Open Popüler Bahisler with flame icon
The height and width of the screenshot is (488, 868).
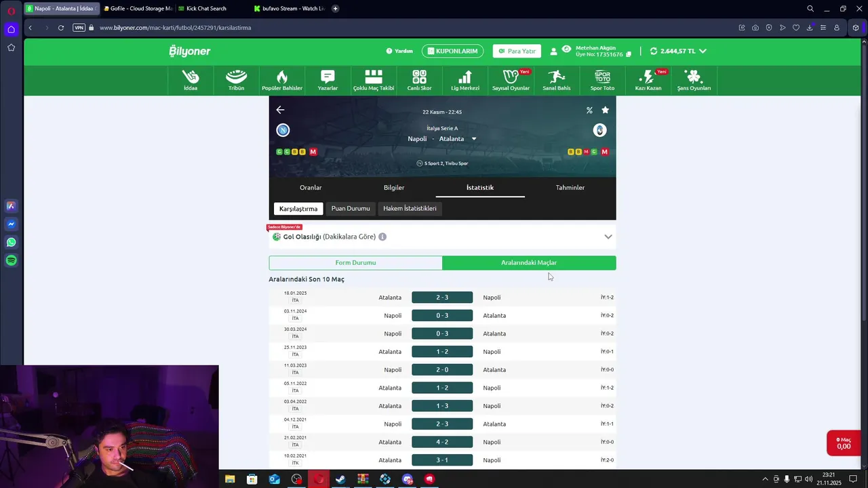coord(282,80)
